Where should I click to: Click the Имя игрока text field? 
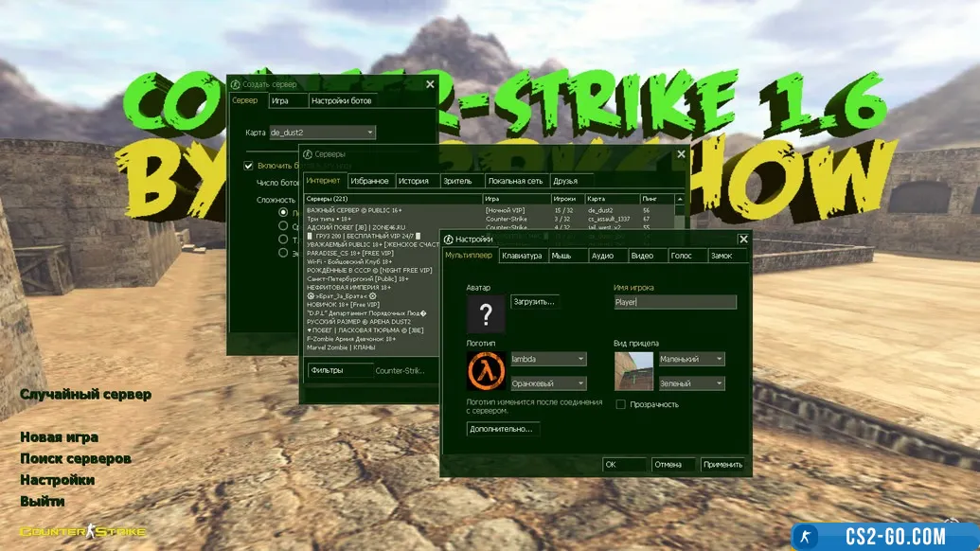674,302
